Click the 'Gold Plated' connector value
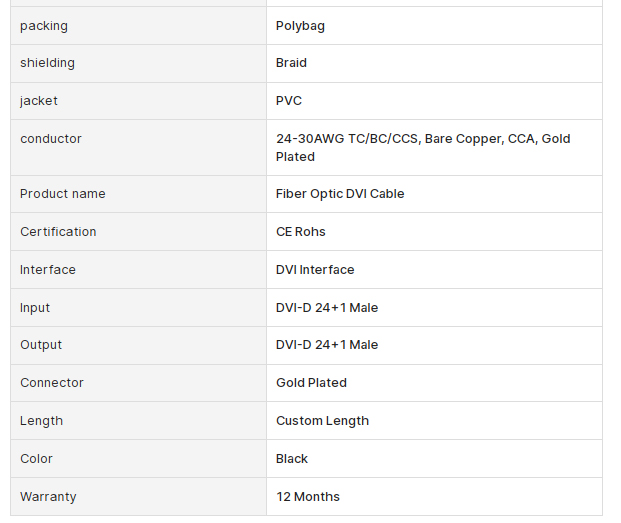Viewport: 621px width, 523px height. pyautogui.click(x=311, y=382)
